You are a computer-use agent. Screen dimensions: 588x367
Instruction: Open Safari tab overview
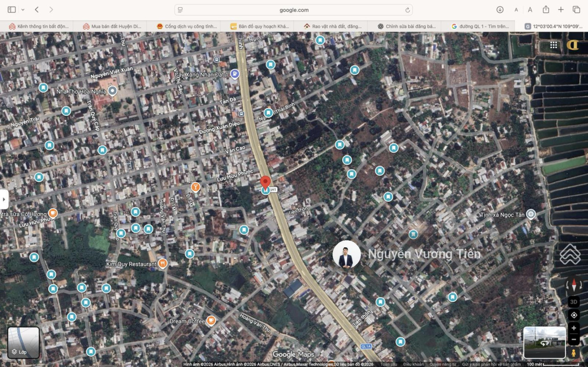pos(576,10)
